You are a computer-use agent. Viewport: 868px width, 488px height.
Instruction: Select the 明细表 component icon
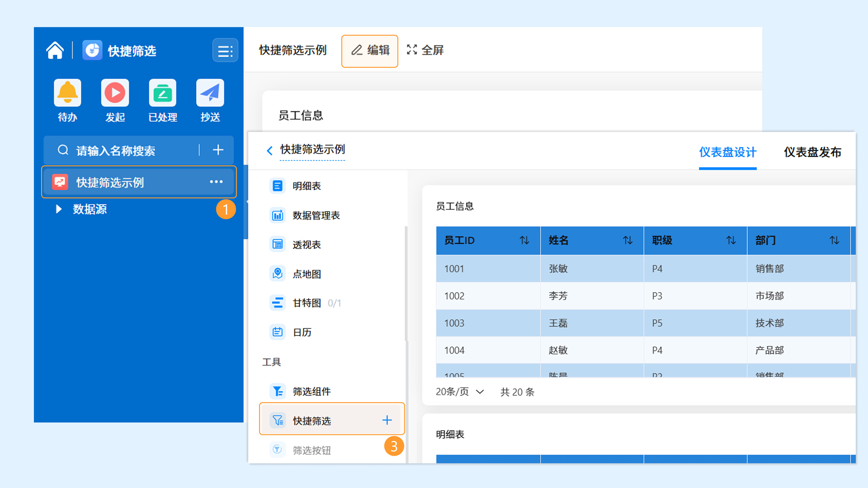click(x=277, y=185)
